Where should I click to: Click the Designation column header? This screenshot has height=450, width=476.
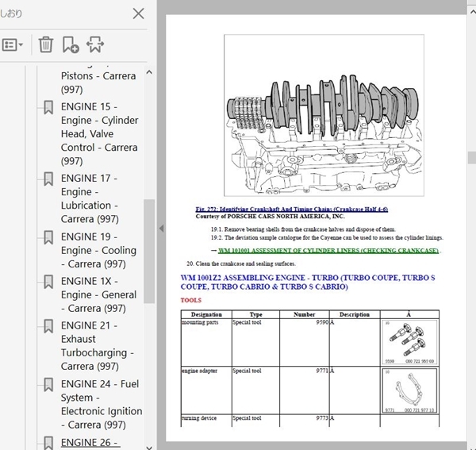[206, 314]
